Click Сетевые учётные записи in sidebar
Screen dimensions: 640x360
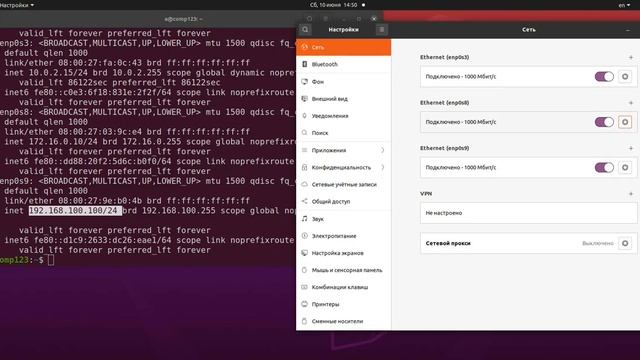[344, 184]
